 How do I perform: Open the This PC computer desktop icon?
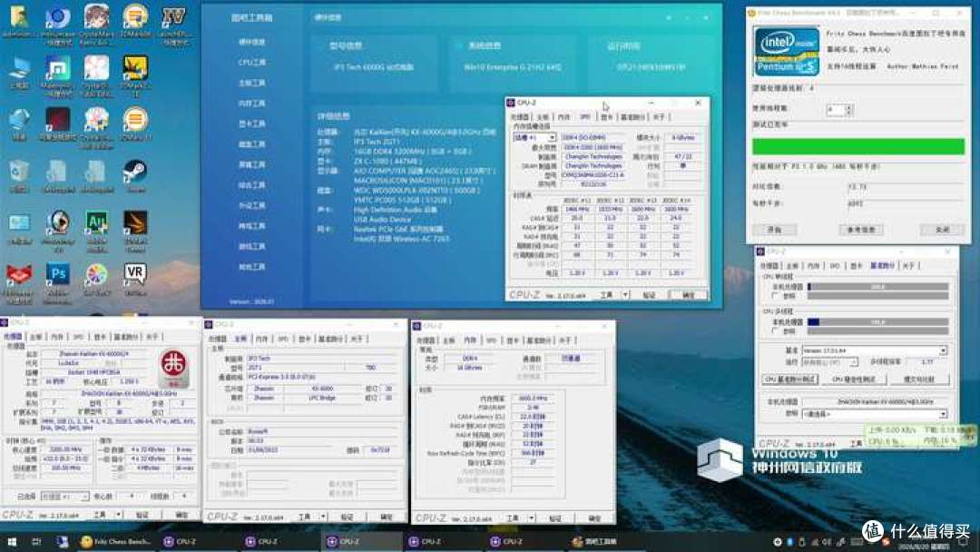tap(19, 68)
